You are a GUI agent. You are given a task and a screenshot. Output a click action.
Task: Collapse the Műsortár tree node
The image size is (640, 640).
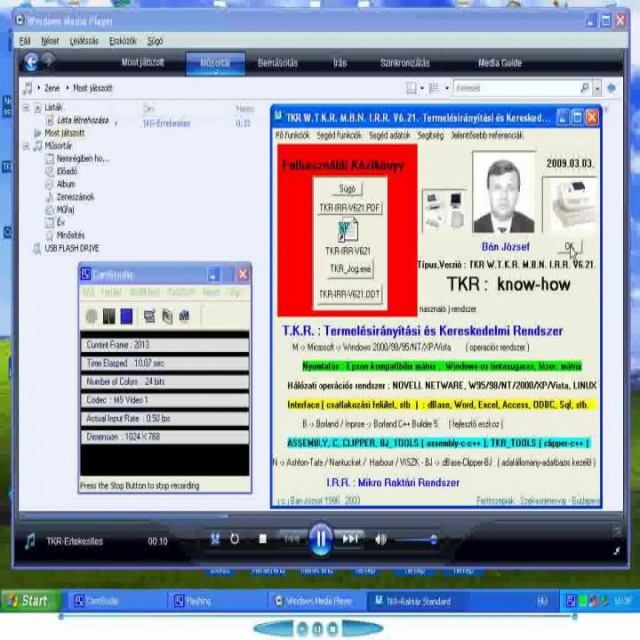tap(26, 146)
